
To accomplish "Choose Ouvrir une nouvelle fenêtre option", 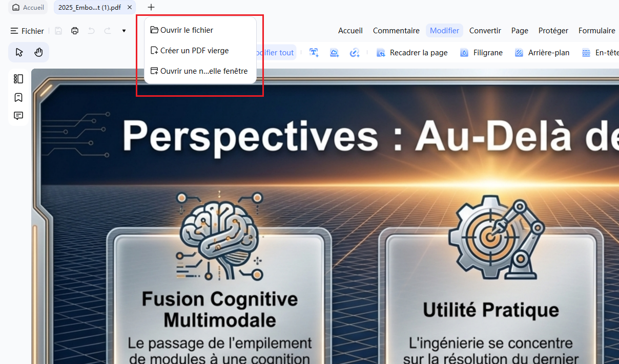I will pyautogui.click(x=200, y=71).
